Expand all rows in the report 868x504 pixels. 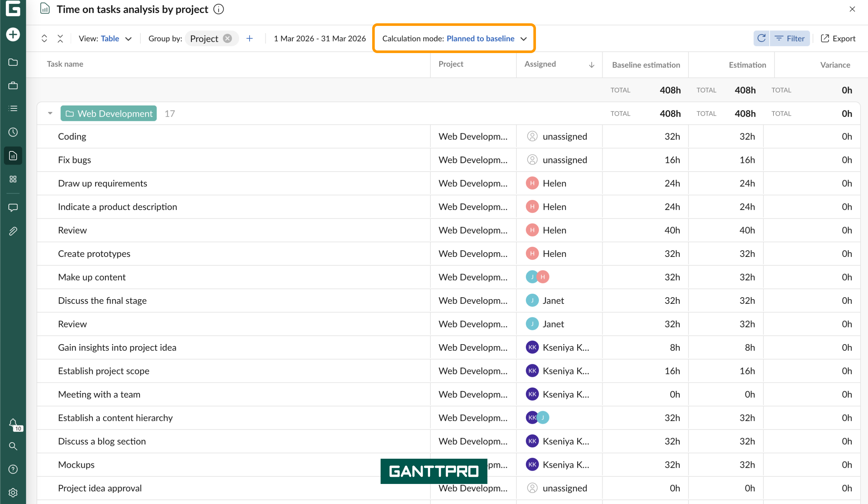tap(44, 38)
